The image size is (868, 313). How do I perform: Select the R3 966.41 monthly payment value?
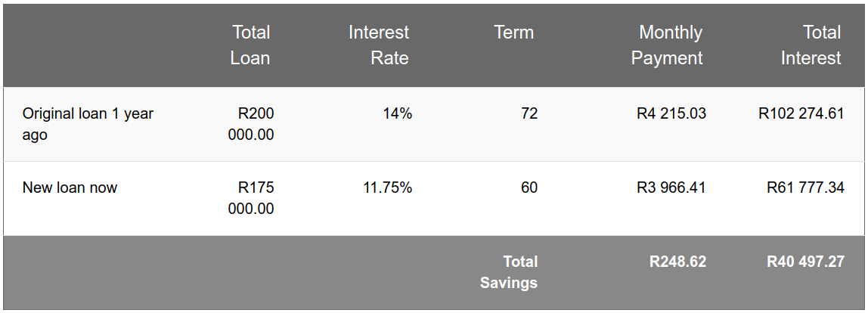671,187
